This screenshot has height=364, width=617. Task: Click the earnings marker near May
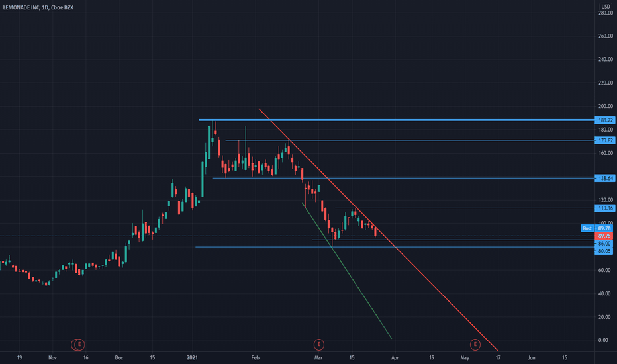pos(475,345)
